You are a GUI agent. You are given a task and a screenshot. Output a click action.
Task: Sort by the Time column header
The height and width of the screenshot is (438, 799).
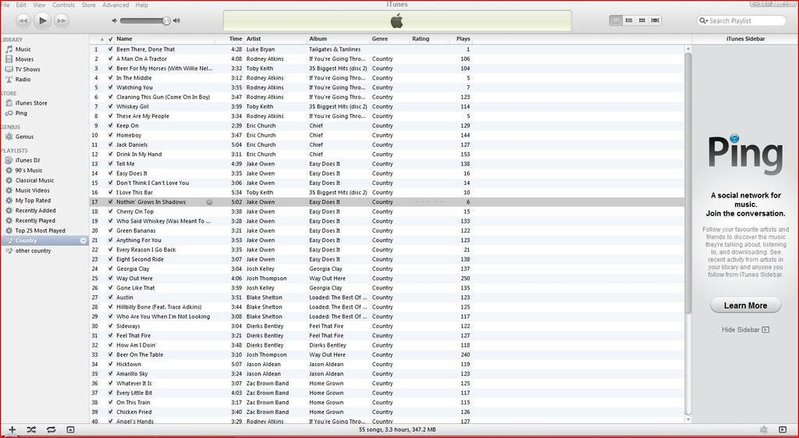235,39
